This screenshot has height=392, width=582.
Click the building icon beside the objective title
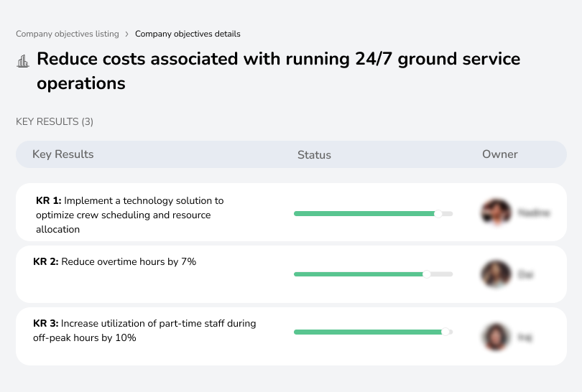(x=23, y=61)
